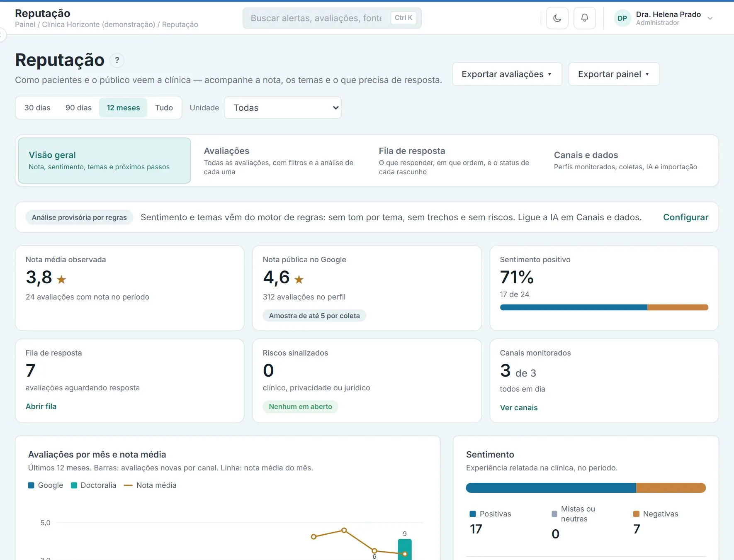Toggle the Doctoralia legend swatch

74,485
